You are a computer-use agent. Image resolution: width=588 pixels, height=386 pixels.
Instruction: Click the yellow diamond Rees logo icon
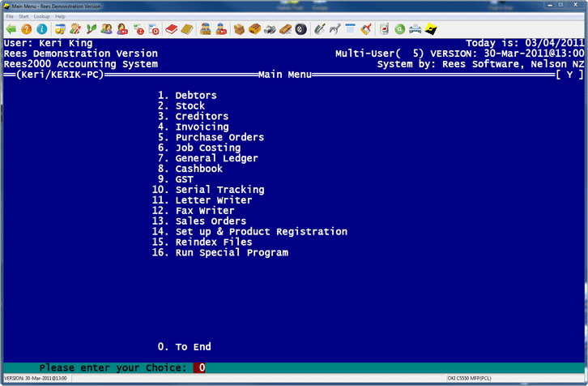click(432, 29)
